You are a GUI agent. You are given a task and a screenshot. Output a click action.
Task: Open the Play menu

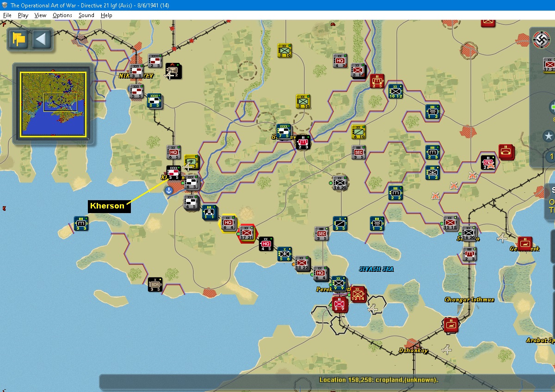tap(23, 15)
